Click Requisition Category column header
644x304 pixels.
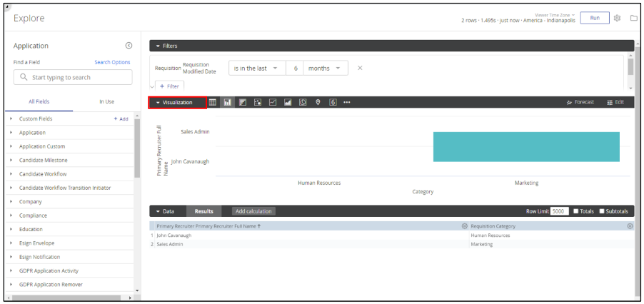coord(493,226)
